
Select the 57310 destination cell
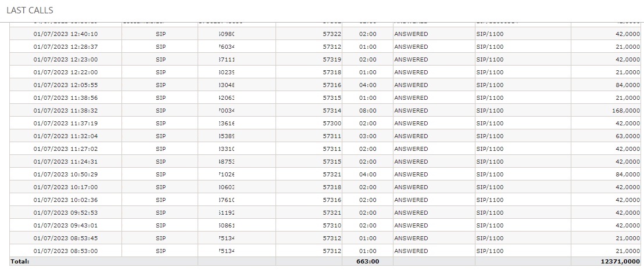pyautogui.click(x=332, y=225)
